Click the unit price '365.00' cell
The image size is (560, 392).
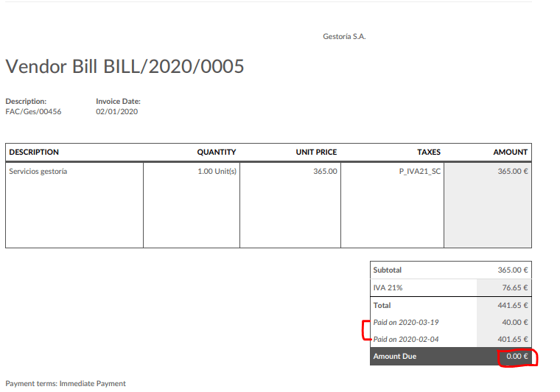(326, 172)
